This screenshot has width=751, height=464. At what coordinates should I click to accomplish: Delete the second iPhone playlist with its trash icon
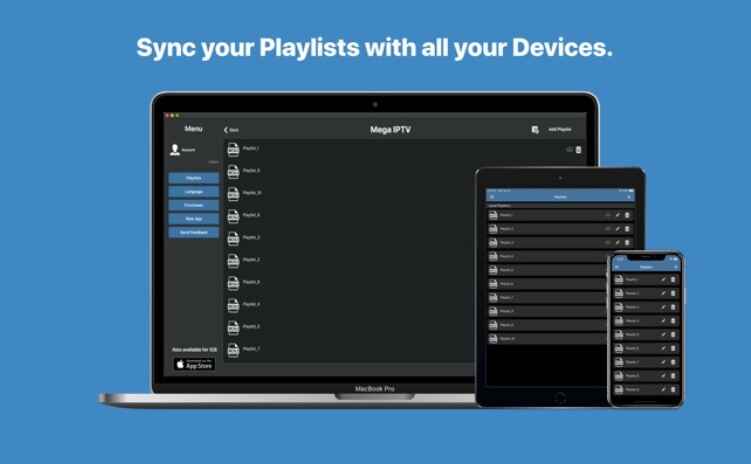pyautogui.click(x=673, y=294)
